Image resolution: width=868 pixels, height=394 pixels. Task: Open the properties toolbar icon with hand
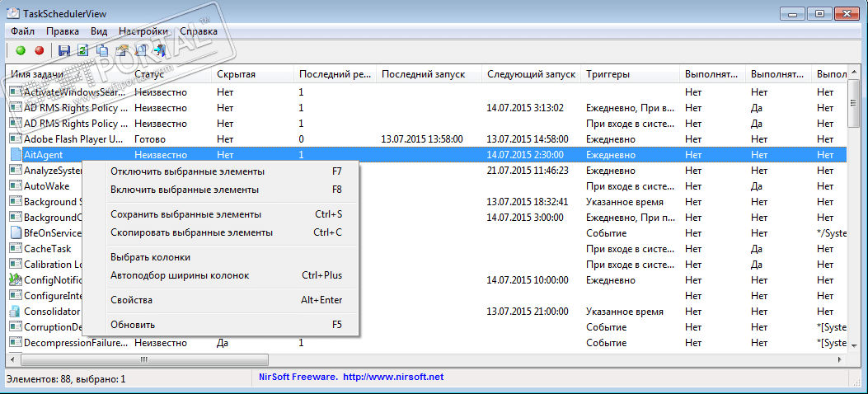tap(122, 51)
